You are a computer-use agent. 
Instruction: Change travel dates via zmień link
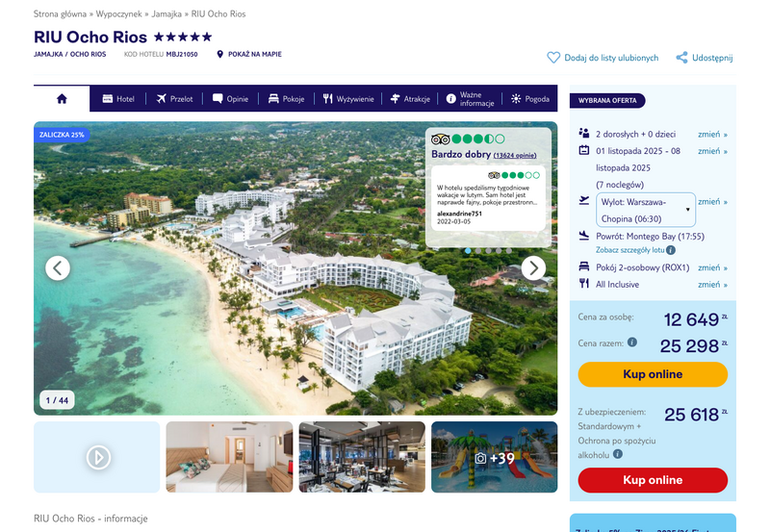click(x=712, y=151)
